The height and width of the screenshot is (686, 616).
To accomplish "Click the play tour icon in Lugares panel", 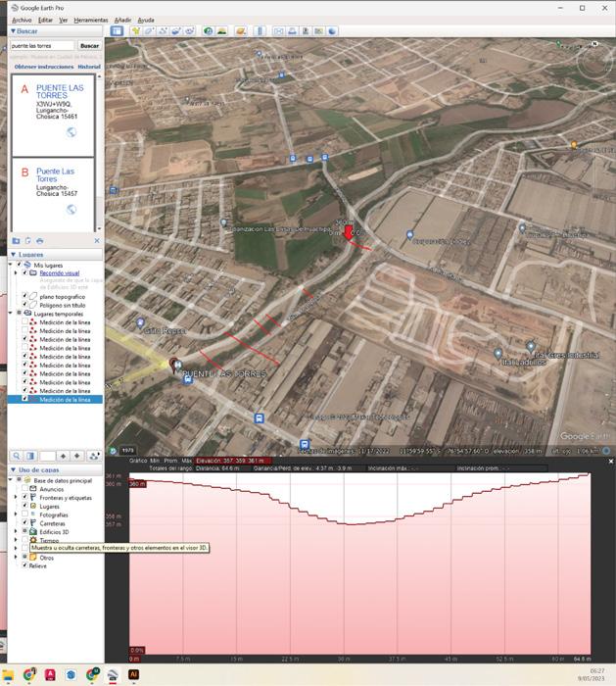I will click(x=94, y=456).
